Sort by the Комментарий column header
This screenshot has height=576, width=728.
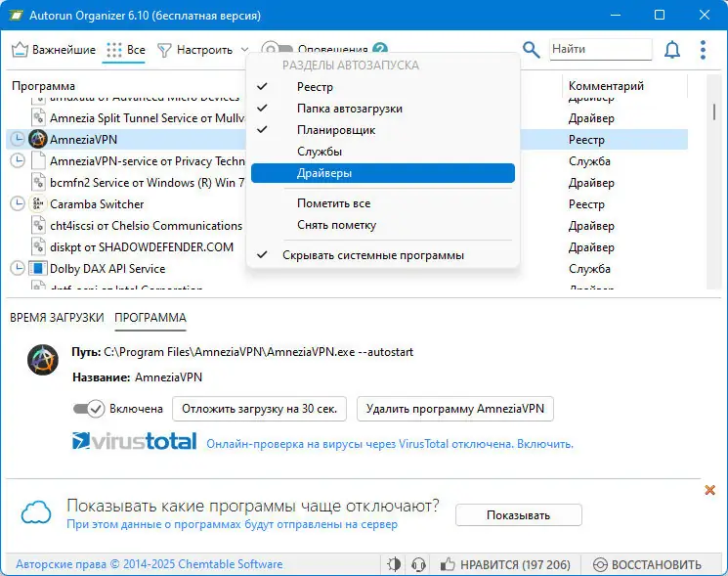606,86
